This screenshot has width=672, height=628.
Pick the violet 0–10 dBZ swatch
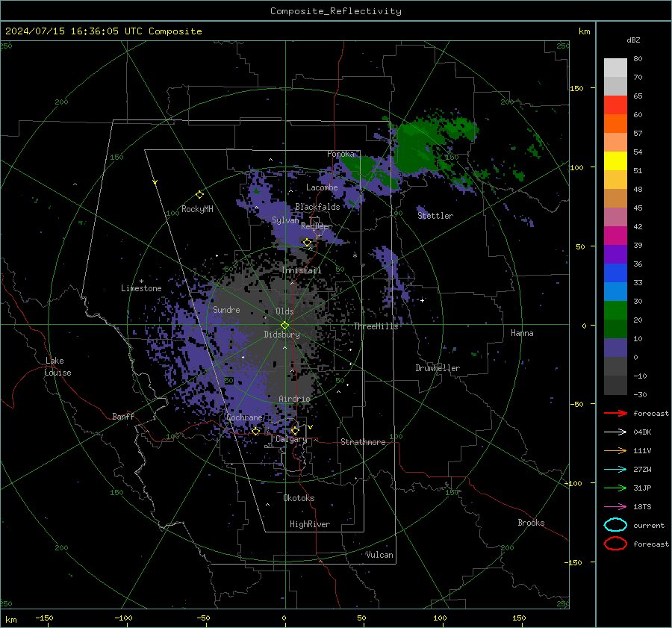coord(615,348)
